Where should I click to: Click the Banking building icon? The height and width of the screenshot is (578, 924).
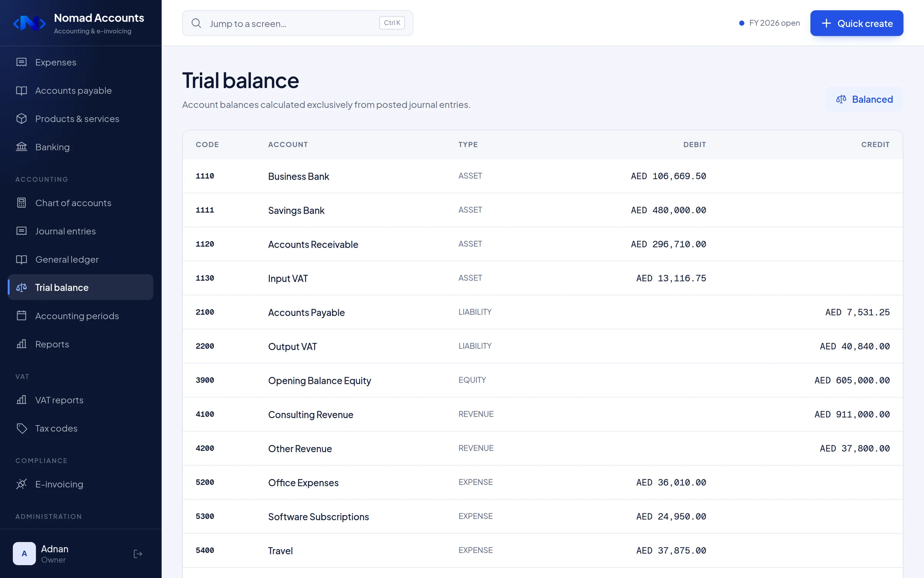click(22, 147)
